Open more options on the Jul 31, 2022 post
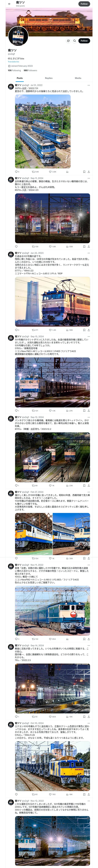Screen dimensions: 98x868 tap(89, 85)
